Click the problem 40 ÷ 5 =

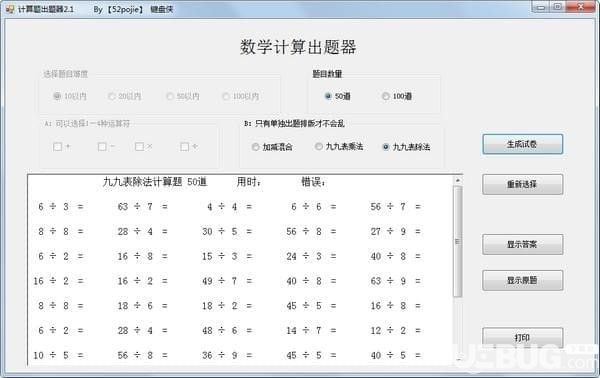396,355
